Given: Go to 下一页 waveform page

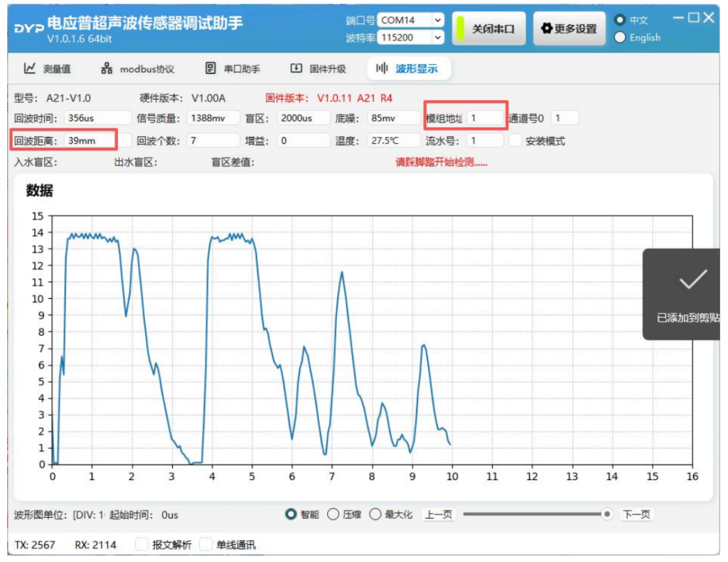Looking at the screenshot, I should pyautogui.click(x=636, y=514).
